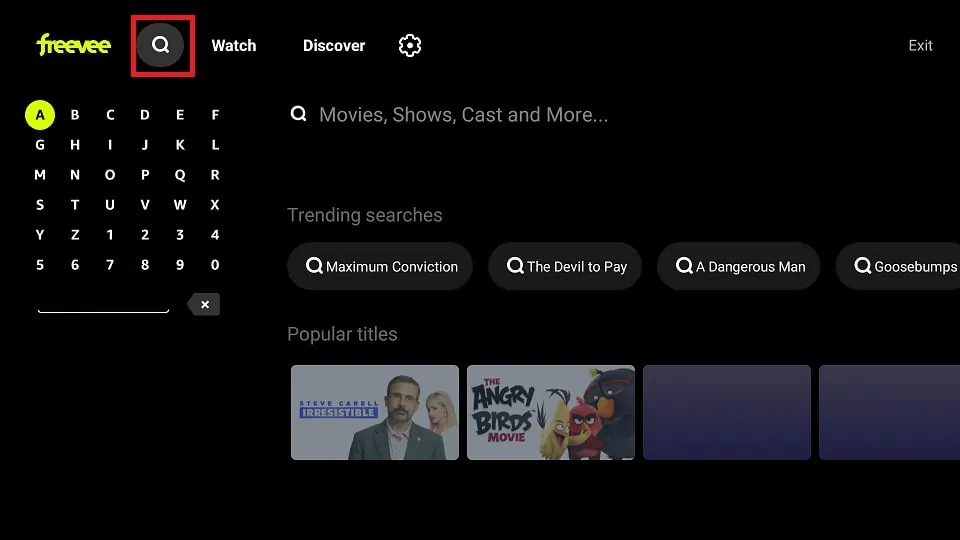The width and height of the screenshot is (960, 540).
Task: Select letter X on keyboard
Action: click(215, 204)
